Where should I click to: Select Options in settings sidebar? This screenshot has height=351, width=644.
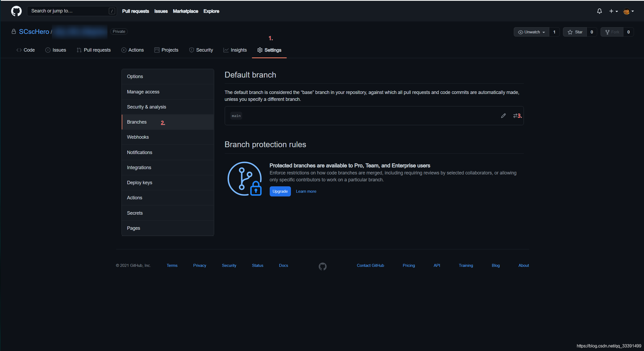tap(168, 76)
